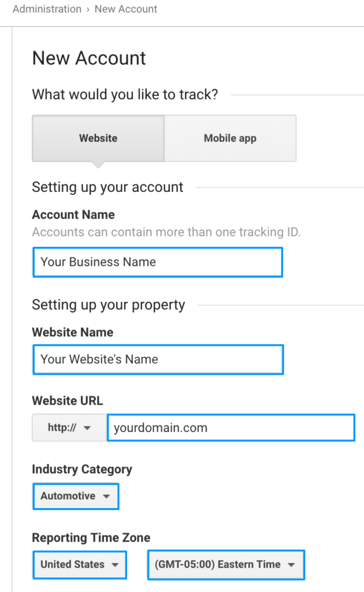Click New Account in the breadcrumb
Screen dimensions: 364x592
[126, 9]
